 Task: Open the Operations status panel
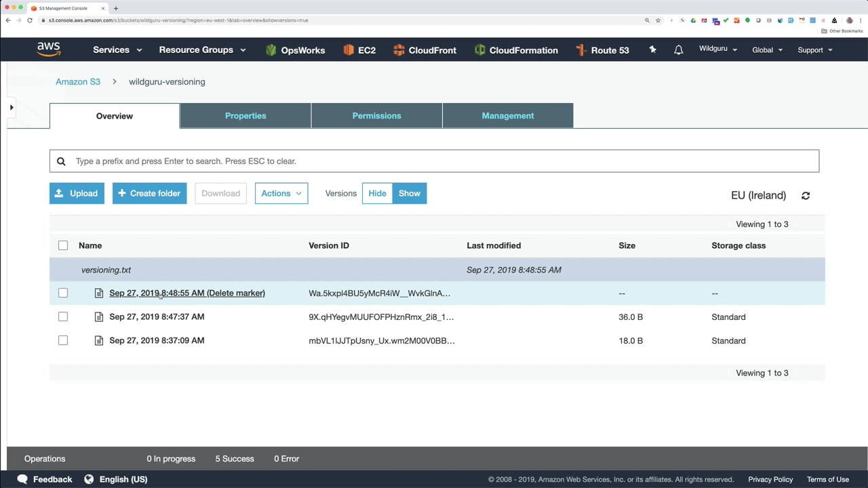tap(45, 459)
